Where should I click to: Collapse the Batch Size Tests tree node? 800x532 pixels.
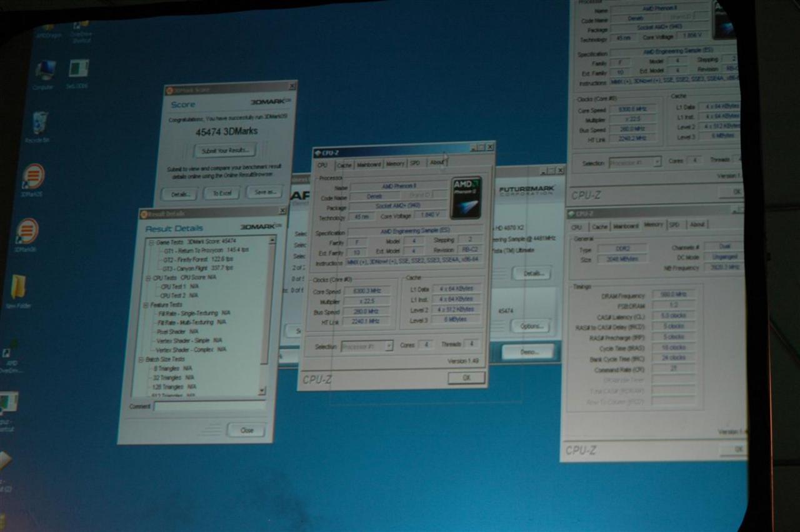coord(142,359)
